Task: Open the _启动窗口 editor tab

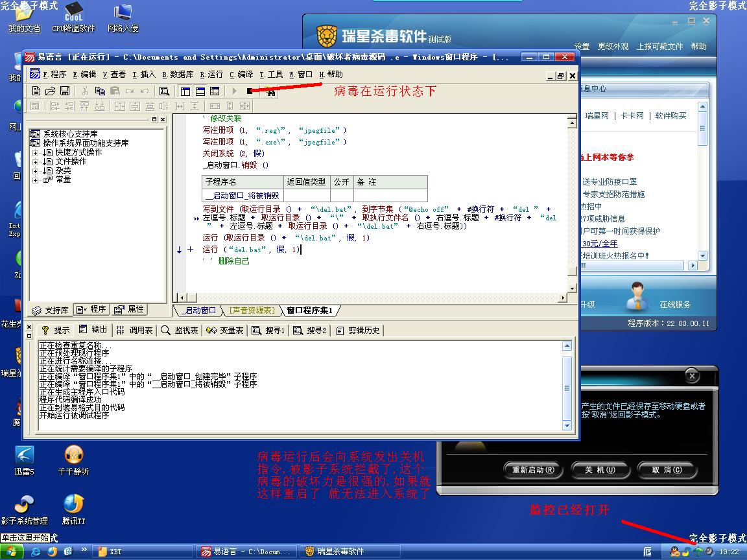Action: coord(199,310)
